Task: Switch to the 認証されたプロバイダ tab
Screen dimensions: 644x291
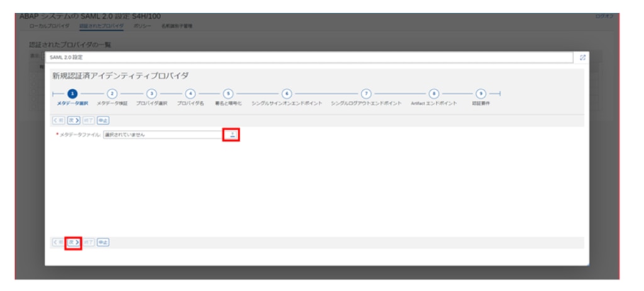Action: 101,26
